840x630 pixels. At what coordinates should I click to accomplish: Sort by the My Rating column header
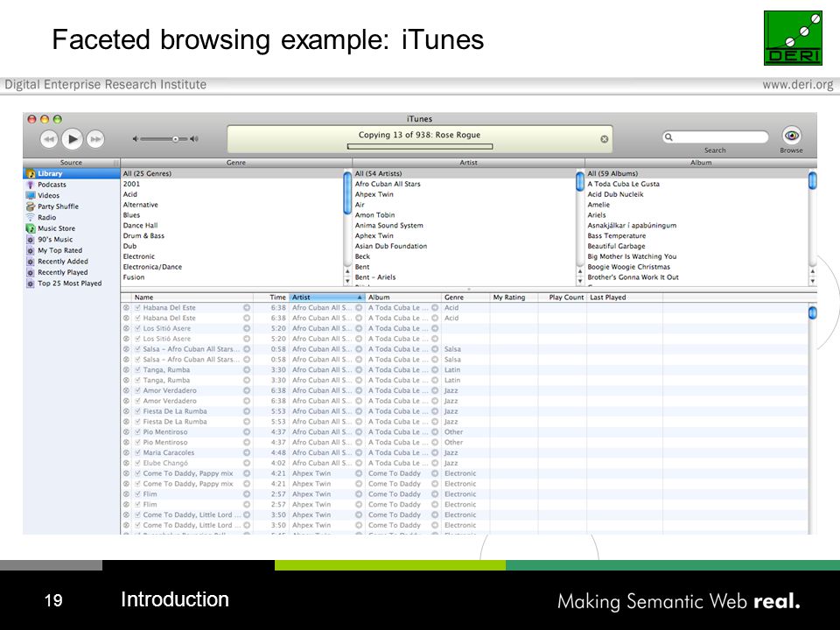click(x=514, y=297)
